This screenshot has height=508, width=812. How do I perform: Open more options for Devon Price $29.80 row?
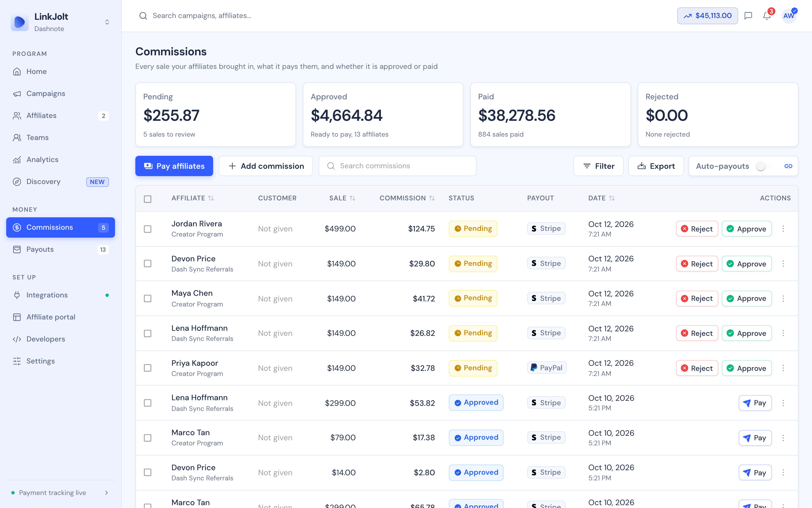(x=783, y=264)
